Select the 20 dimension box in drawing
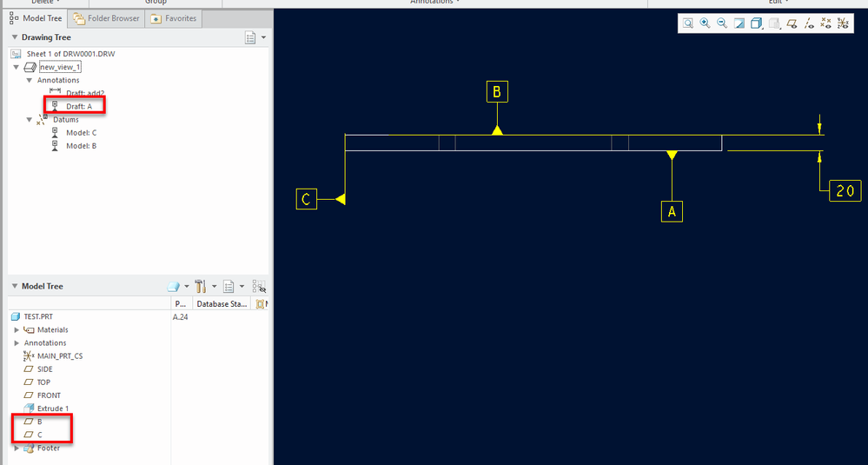This screenshot has width=868, height=465. coord(845,191)
